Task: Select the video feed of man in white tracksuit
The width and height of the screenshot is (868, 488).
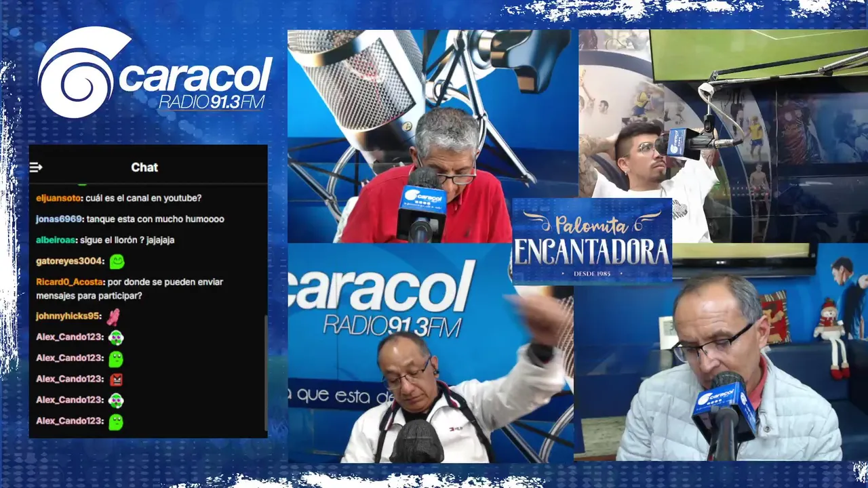Action: coord(431,353)
